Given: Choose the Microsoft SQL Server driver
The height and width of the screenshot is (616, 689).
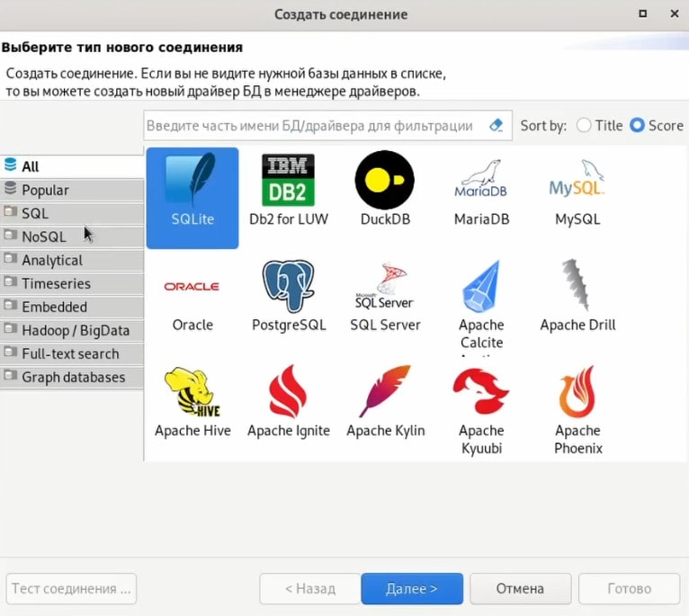Looking at the screenshot, I should [384, 297].
